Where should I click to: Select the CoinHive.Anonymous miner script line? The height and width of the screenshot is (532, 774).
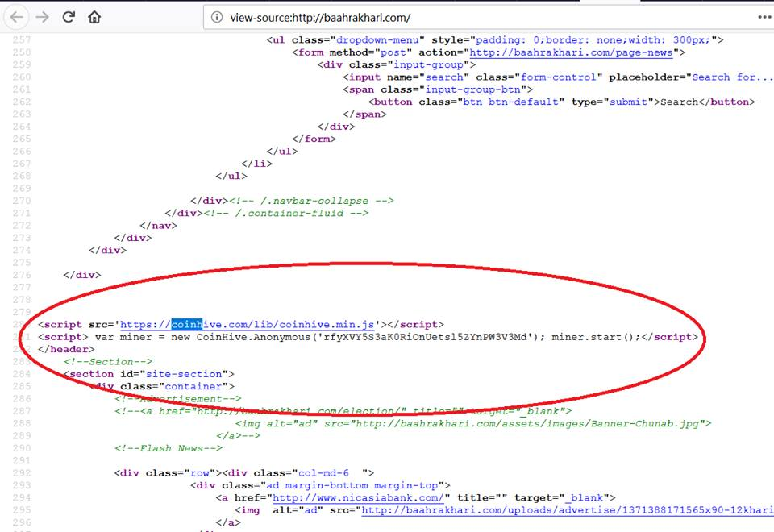(x=368, y=337)
